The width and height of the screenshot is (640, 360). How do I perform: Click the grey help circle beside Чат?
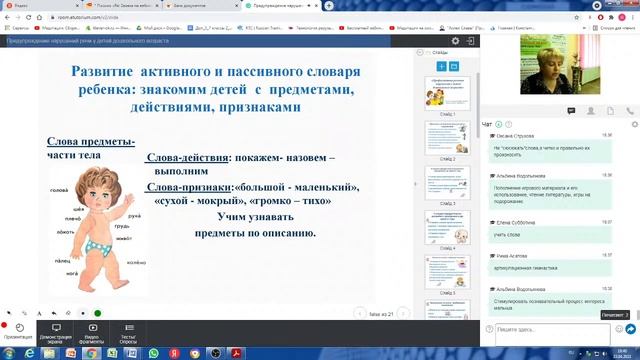click(x=509, y=124)
